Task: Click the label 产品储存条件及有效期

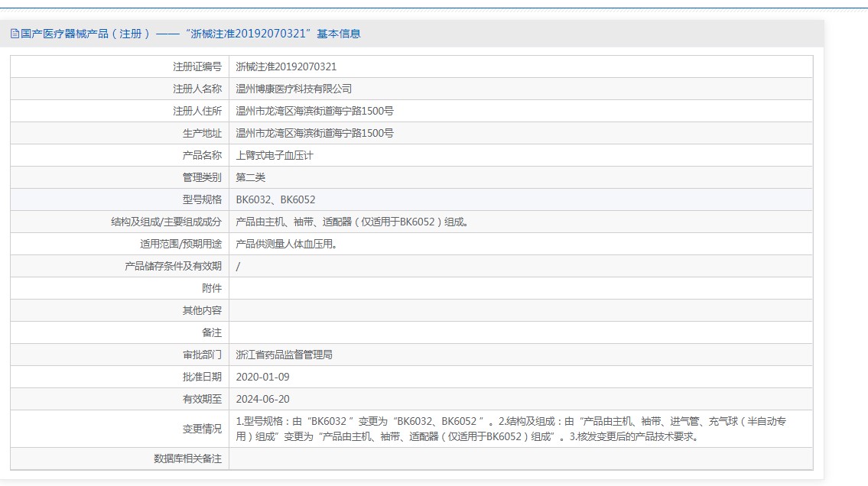Action: [x=174, y=266]
